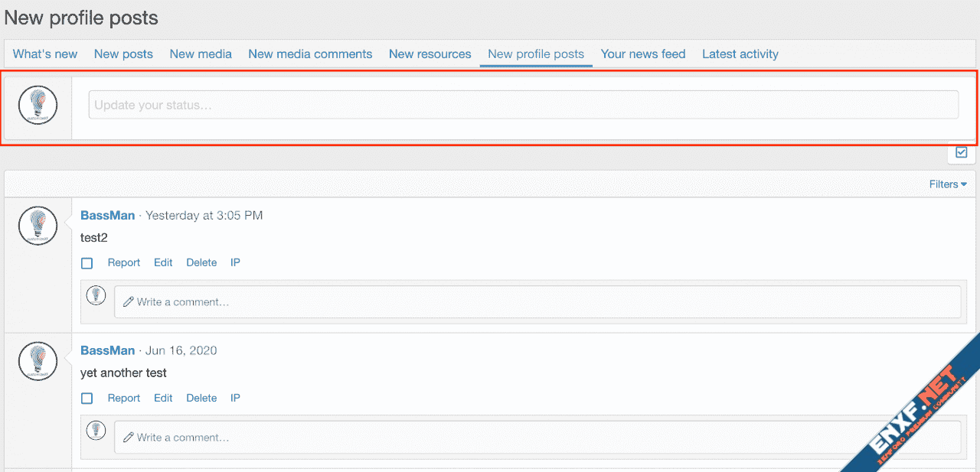Click small avatar in second post's comment box
This screenshot has width=980, height=472.
click(x=96, y=431)
